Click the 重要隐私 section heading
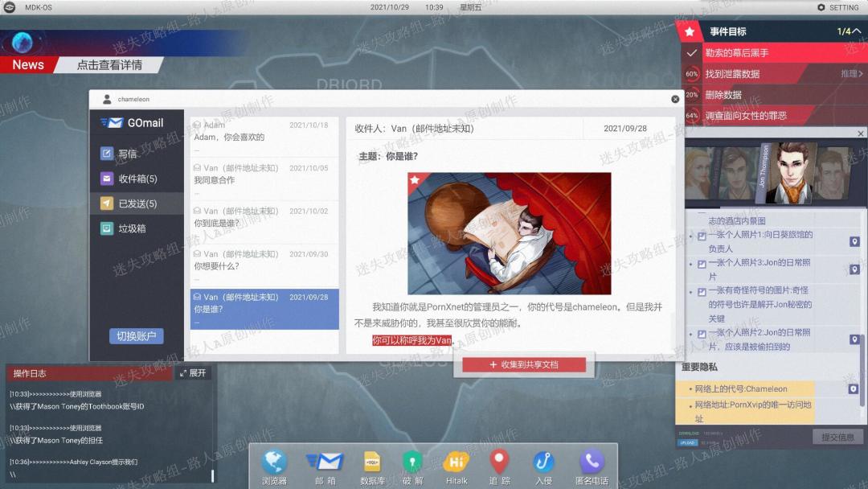This screenshot has height=489, width=868. pyautogui.click(x=699, y=367)
